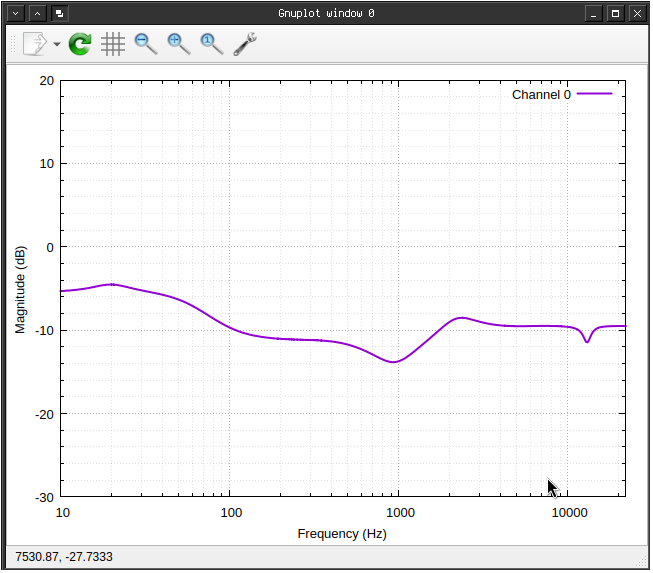Screen dimensions: 653x573
Task: Click the x-axis tick label 1000
Action: tap(400, 513)
